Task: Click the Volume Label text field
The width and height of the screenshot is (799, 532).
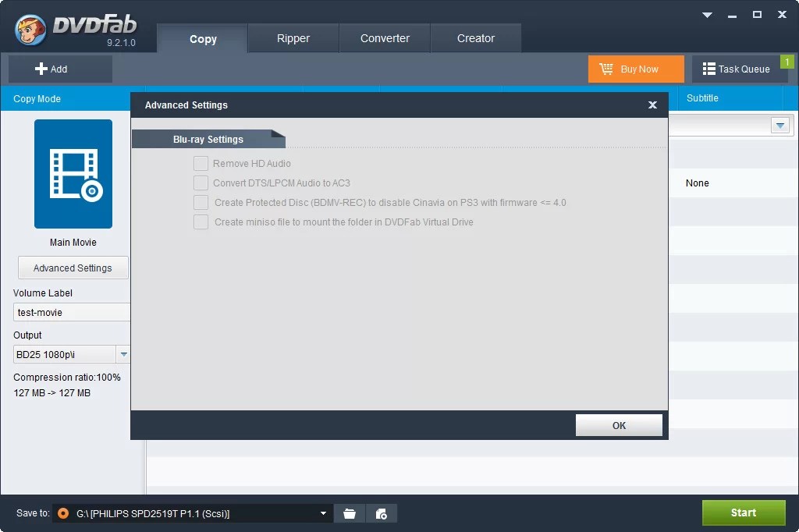Action: pyautogui.click(x=71, y=312)
